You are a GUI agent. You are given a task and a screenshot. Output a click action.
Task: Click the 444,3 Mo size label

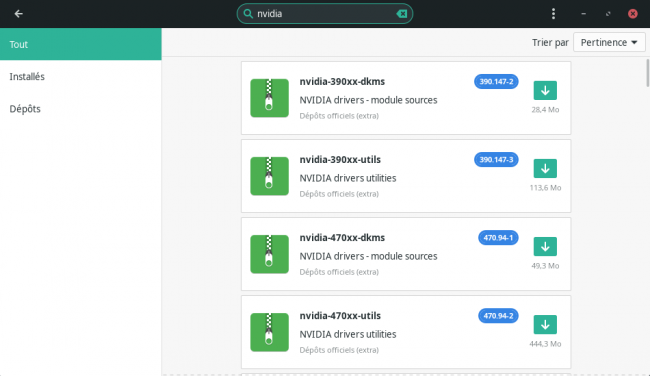click(x=545, y=344)
